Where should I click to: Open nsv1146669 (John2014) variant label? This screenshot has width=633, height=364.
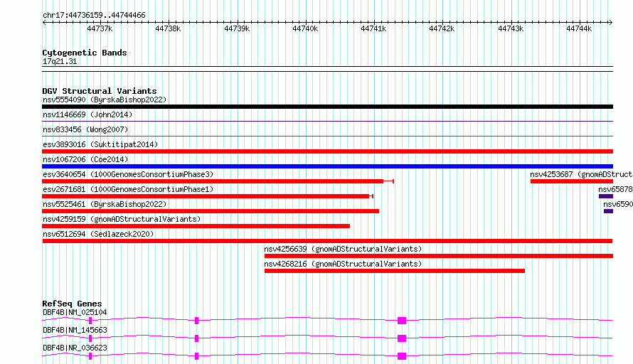tap(87, 114)
